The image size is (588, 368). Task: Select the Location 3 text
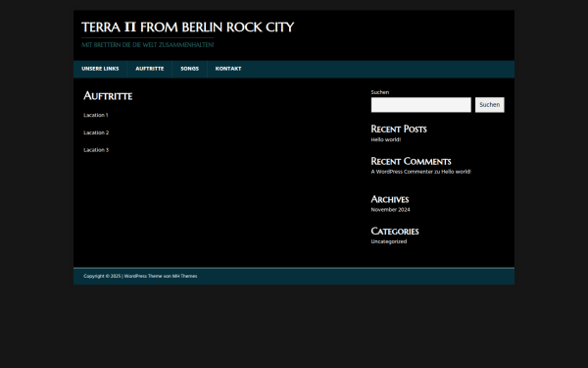tap(96, 150)
